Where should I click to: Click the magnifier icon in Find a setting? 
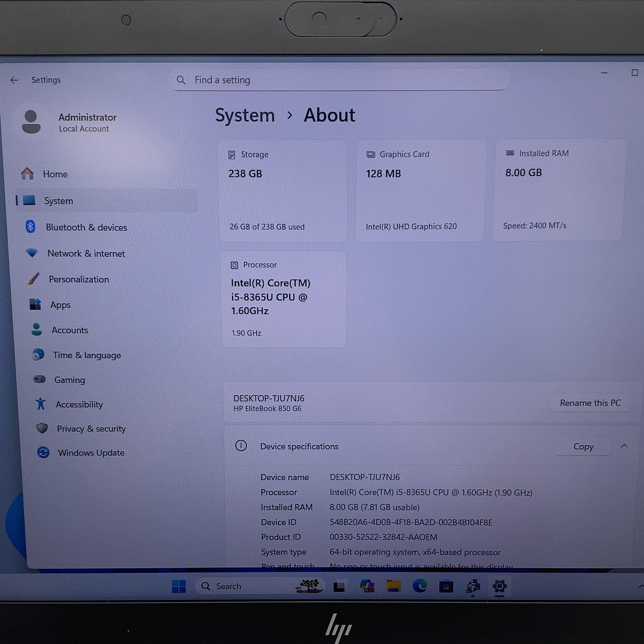181,80
